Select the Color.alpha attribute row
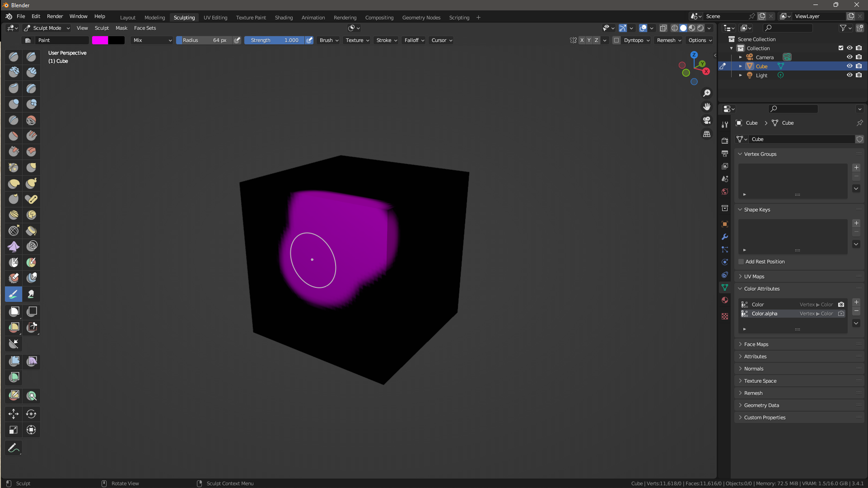Viewport: 868px width, 488px height. coord(793,314)
